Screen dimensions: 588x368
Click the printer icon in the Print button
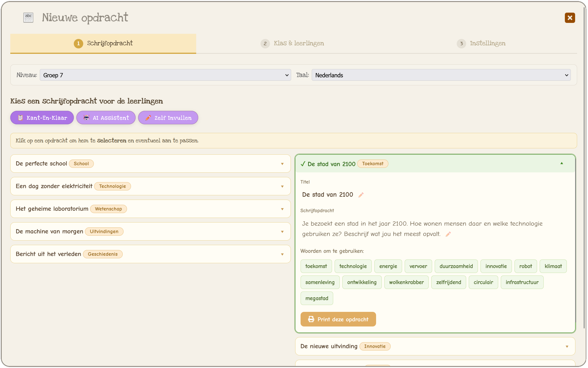click(311, 319)
